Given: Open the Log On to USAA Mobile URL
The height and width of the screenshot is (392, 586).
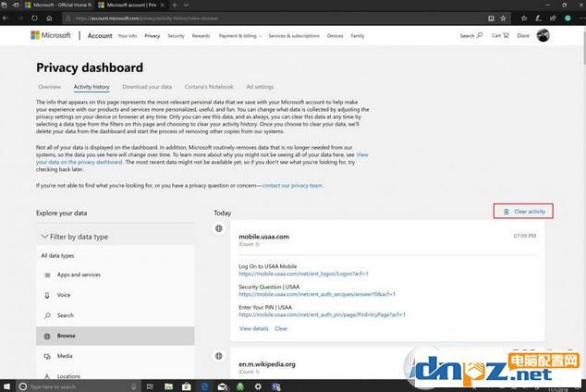Looking at the screenshot, I should point(303,274).
